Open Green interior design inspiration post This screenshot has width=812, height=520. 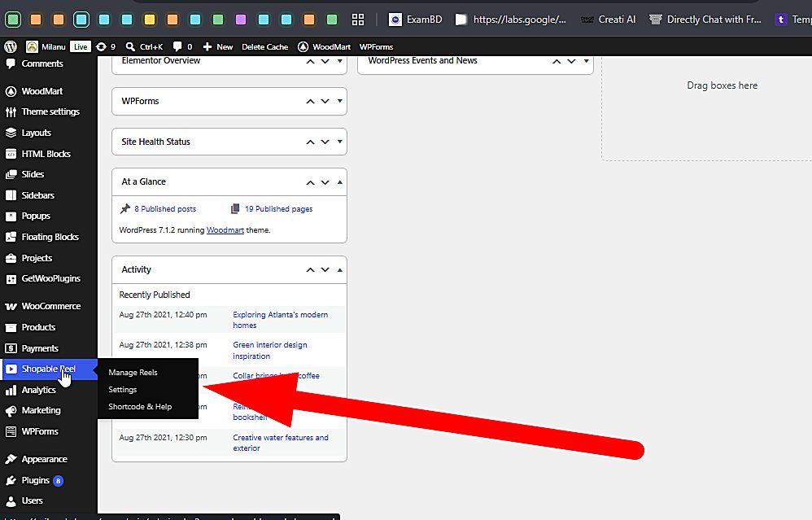click(270, 351)
